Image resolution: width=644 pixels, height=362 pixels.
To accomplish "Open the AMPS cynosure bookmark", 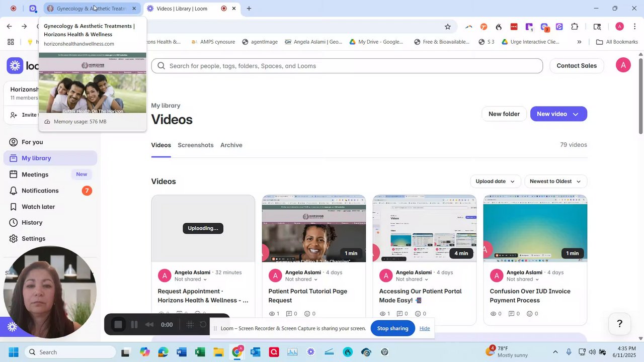I will coord(213,42).
